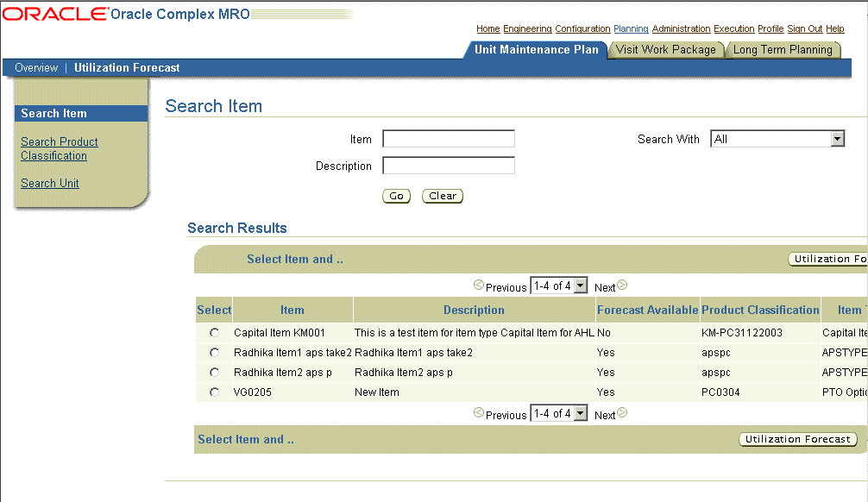
Task: Select radio button for Capital Item KM001
Action: (x=214, y=333)
